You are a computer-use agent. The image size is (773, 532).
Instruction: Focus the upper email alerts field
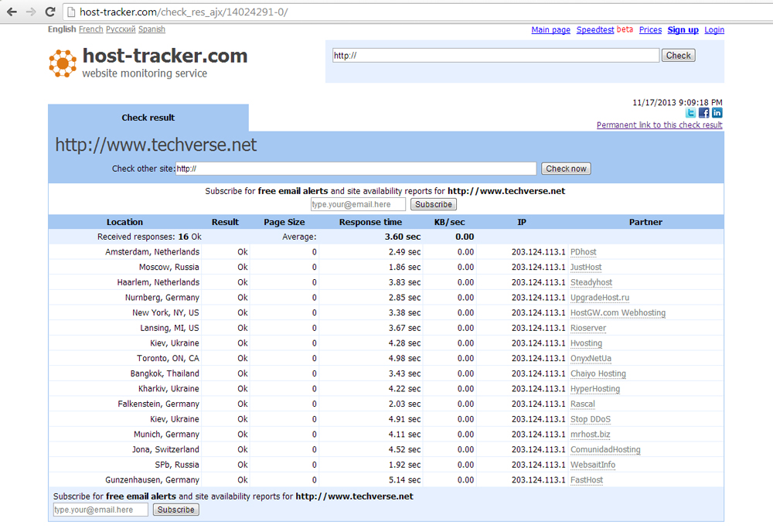[358, 204]
